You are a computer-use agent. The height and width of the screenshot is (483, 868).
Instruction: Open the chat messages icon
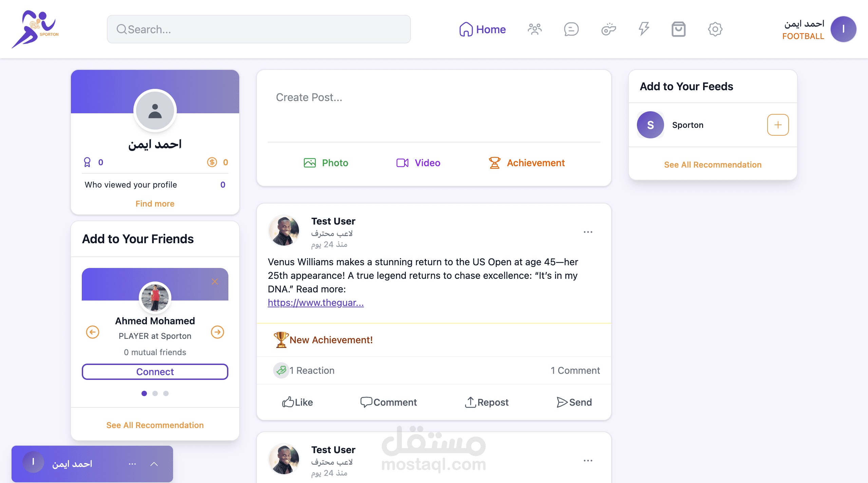pos(571,29)
